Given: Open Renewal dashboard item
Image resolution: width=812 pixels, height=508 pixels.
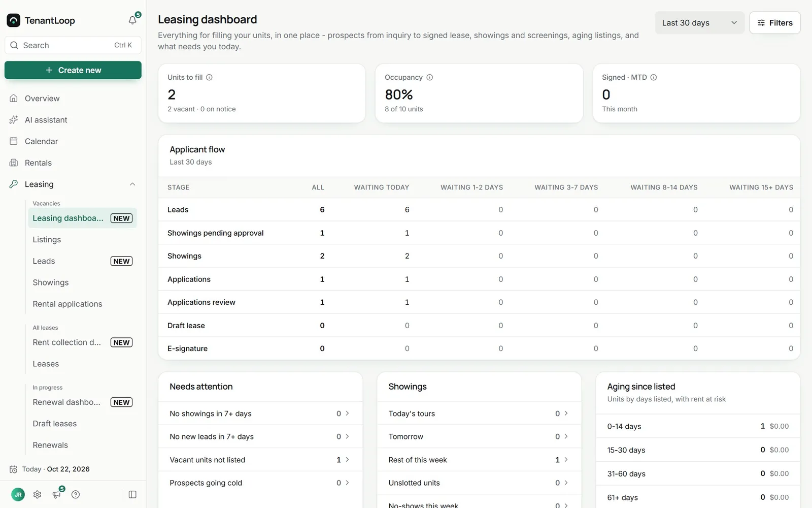Looking at the screenshot, I should pyautogui.click(x=83, y=402).
